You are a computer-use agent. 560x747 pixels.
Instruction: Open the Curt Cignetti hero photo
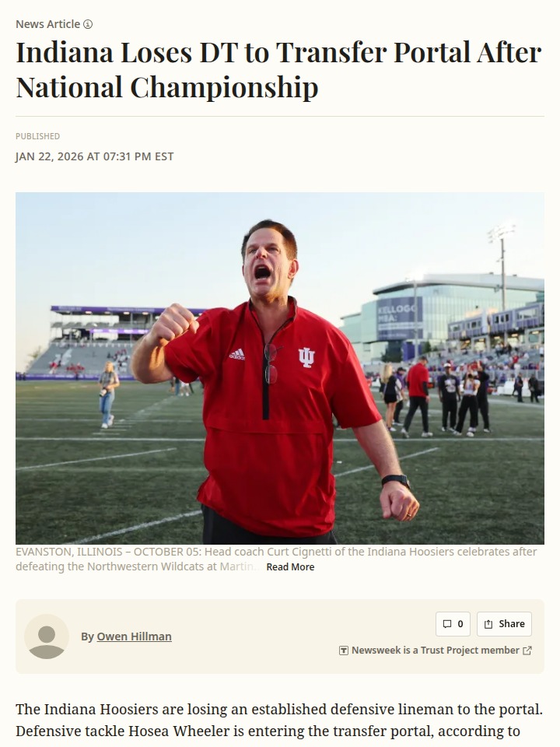pyautogui.click(x=280, y=368)
